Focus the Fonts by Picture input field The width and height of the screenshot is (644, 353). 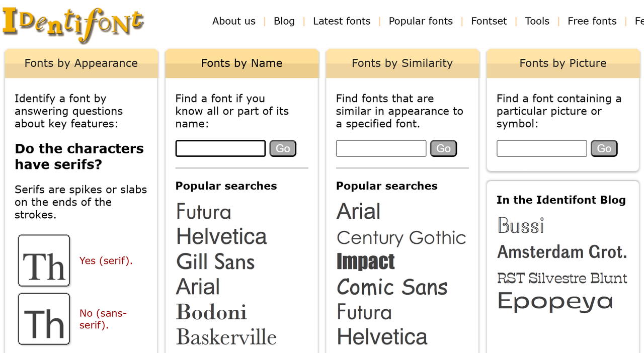point(541,148)
